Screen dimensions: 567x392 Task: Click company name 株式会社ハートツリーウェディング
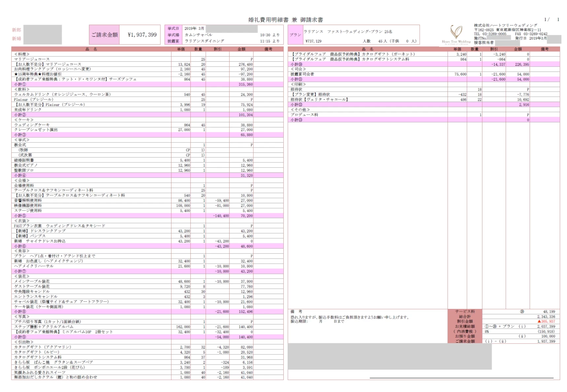point(505,25)
